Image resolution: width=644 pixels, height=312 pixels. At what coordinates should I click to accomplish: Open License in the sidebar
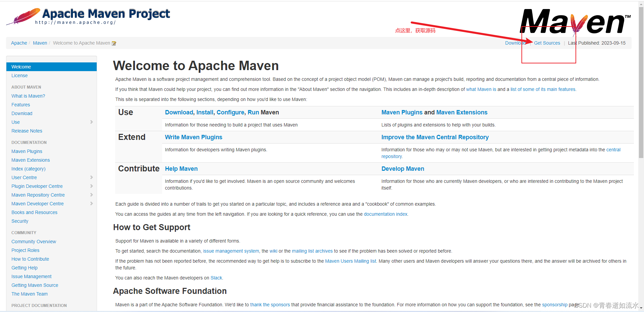click(19, 75)
